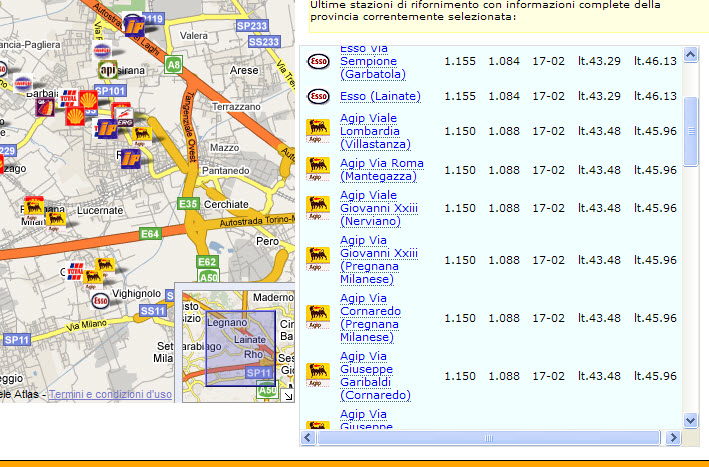Open the Esso (Lainate) station link
Screen dimensions: 709x467
(x=380, y=96)
